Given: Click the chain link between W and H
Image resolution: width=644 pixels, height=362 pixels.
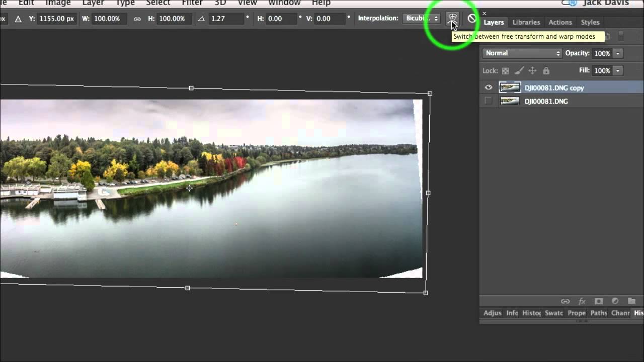Looking at the screenshot, I should 137,19.
